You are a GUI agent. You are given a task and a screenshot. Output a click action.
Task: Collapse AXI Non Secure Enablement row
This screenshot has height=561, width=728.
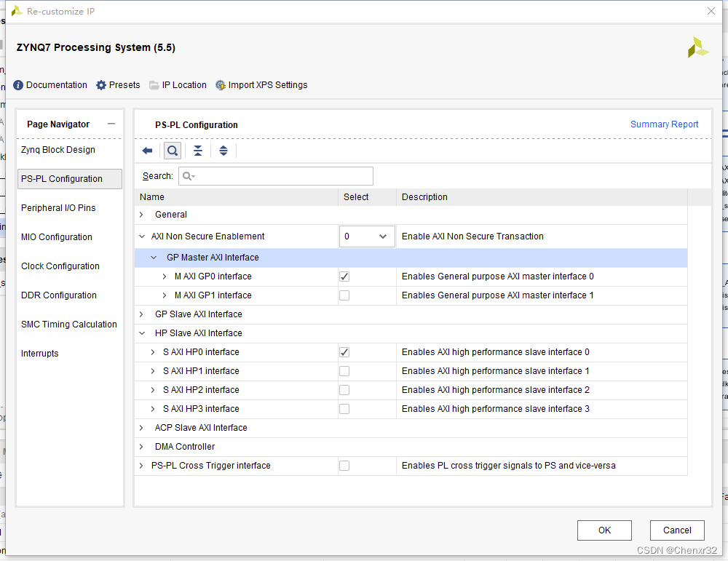[142, 236]
